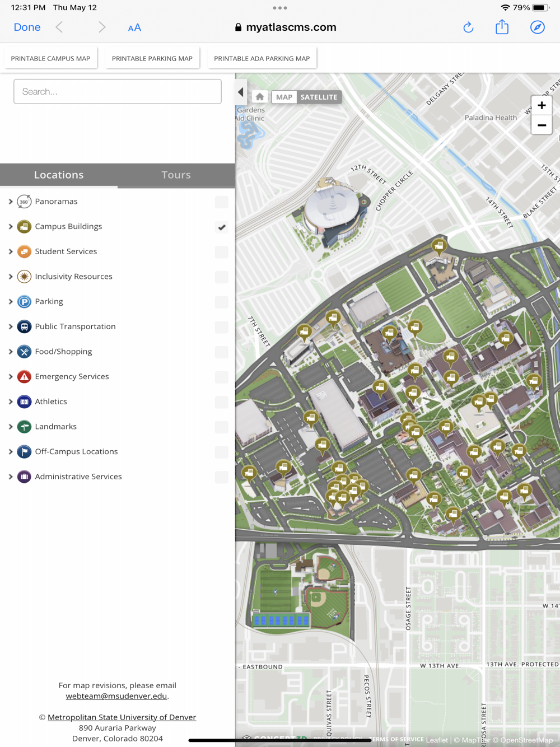Click the green Landmarks signpost icon

(x=24, y=427)
